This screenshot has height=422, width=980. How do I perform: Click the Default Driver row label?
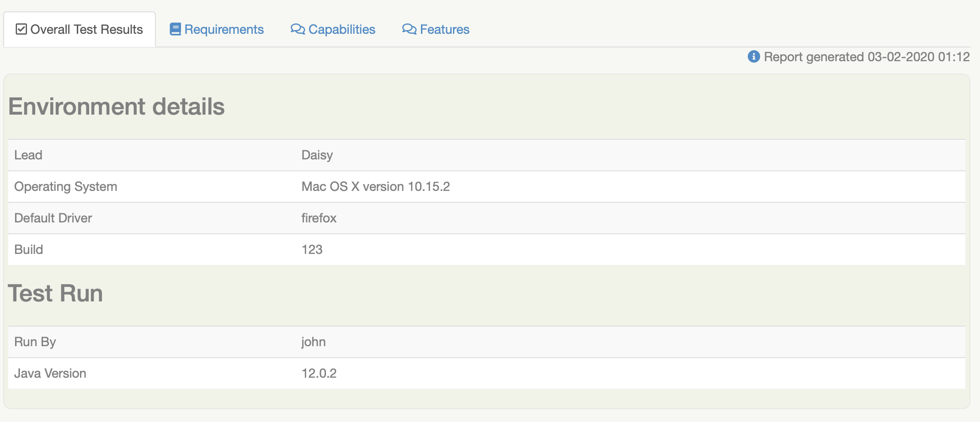[x=53, y=218]
